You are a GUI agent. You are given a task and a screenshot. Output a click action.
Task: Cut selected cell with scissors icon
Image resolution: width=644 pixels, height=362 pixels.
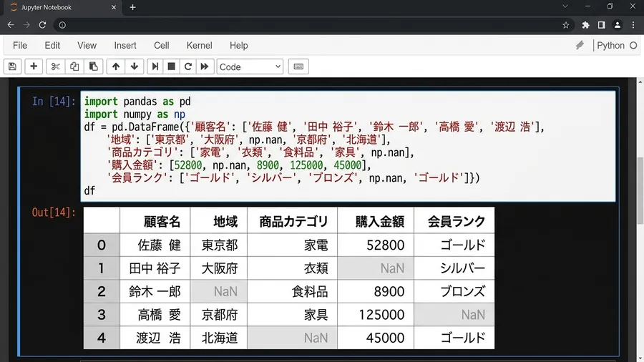pyautogui.click(x=55, y=67)
